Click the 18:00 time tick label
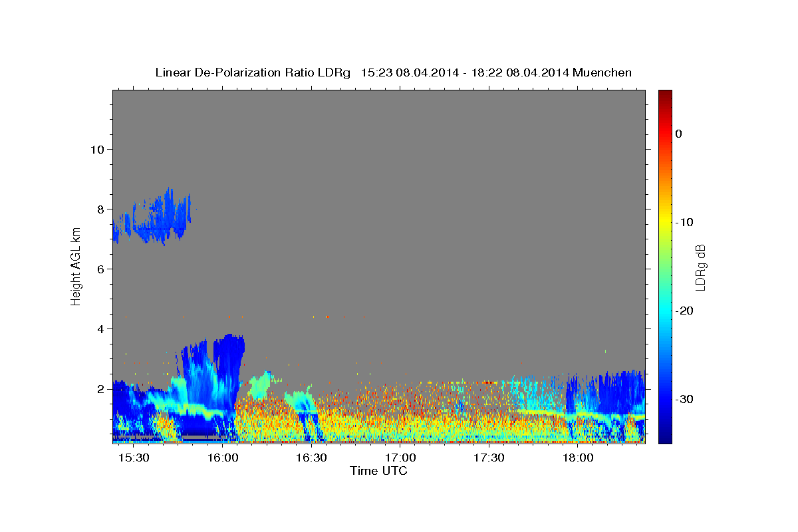 [578, 458]
